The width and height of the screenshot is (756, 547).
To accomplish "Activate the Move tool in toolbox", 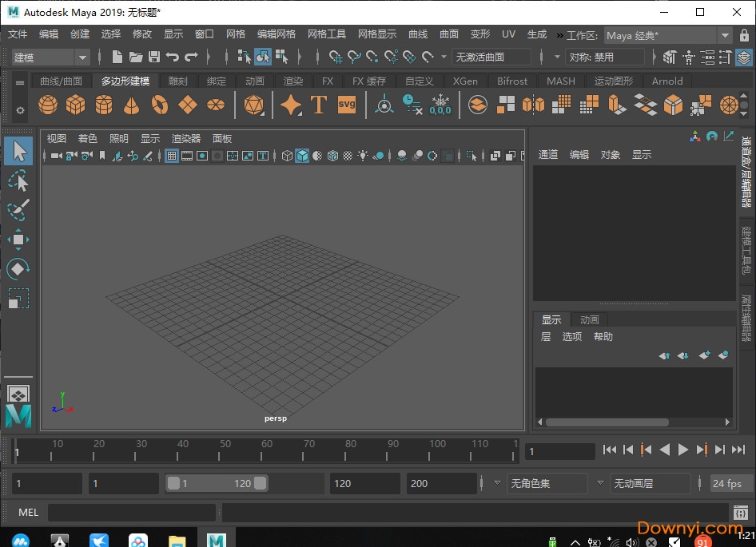I will (x=18, y=240).
